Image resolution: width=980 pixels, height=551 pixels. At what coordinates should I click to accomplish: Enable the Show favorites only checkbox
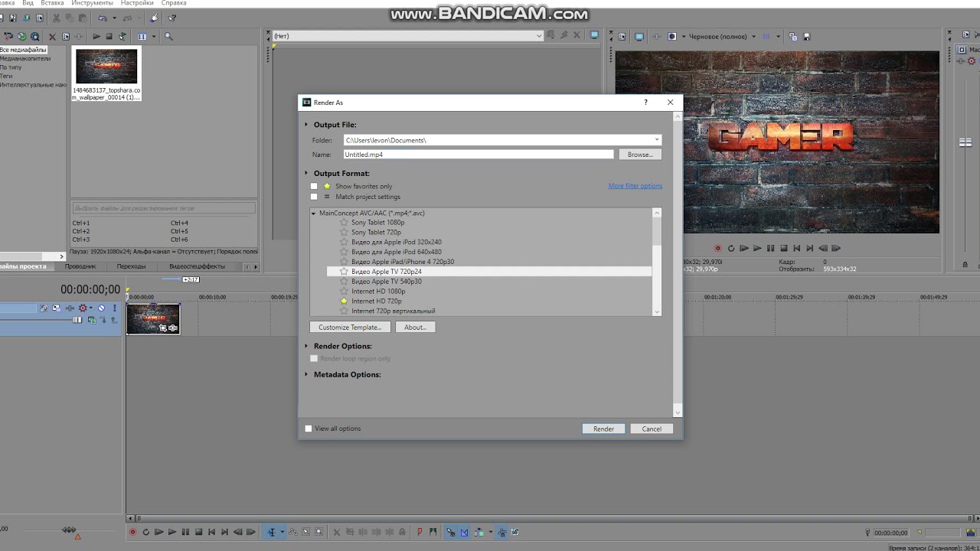pyautogui.click(x=314, y=187)
